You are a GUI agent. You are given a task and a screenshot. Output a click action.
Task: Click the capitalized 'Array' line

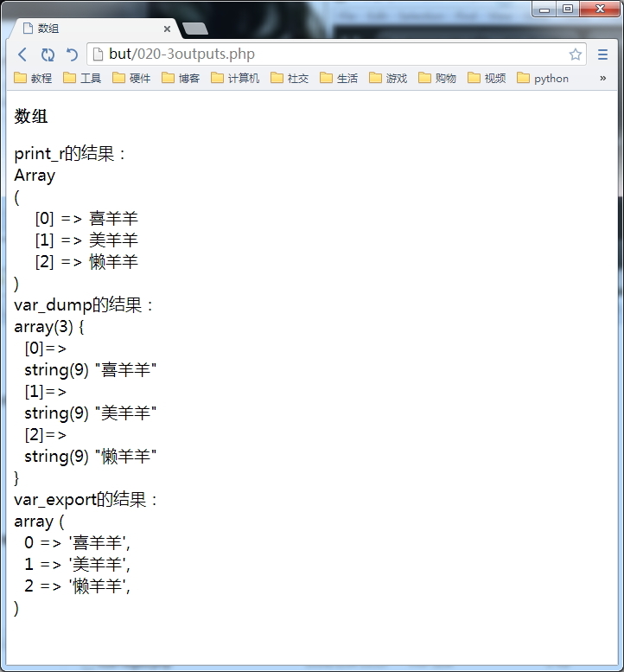coord(35,176)
